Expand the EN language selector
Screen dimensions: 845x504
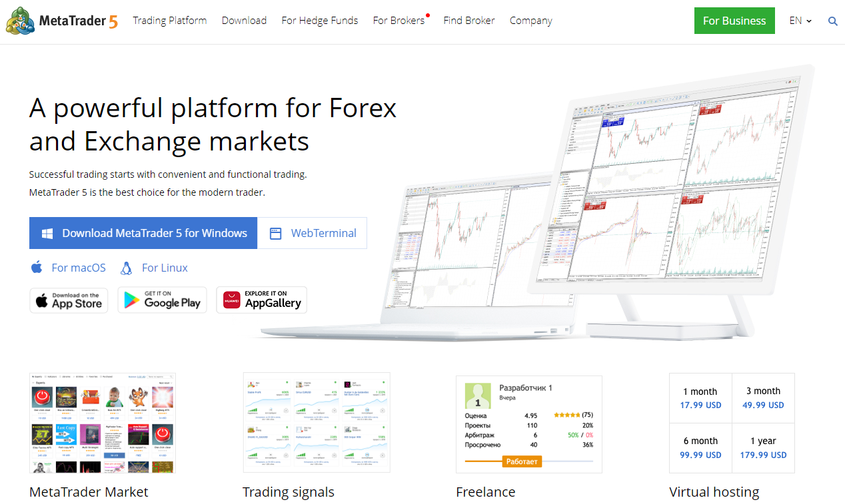click(x=800, y=21)
